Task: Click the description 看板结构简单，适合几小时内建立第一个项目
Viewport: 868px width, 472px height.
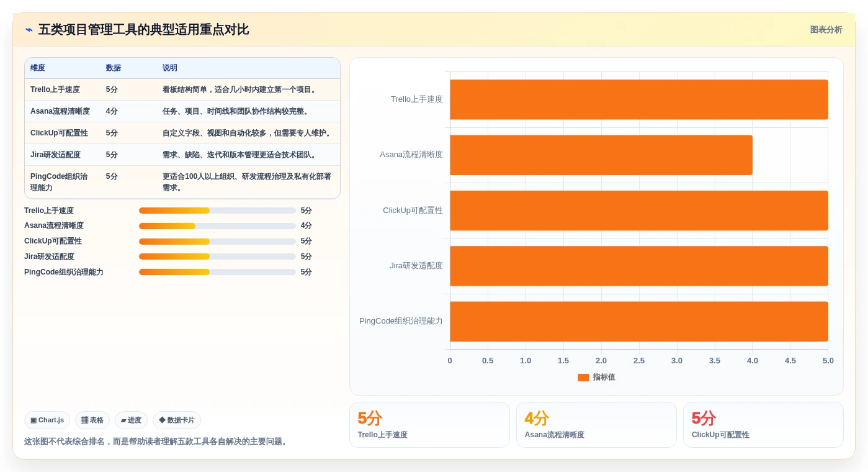Action: (241, 89)
